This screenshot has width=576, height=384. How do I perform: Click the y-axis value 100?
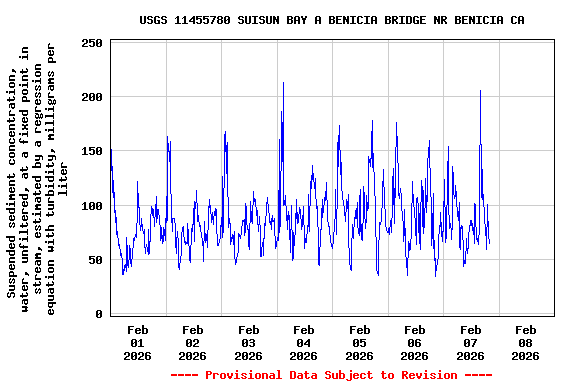(x=92, y=206)
